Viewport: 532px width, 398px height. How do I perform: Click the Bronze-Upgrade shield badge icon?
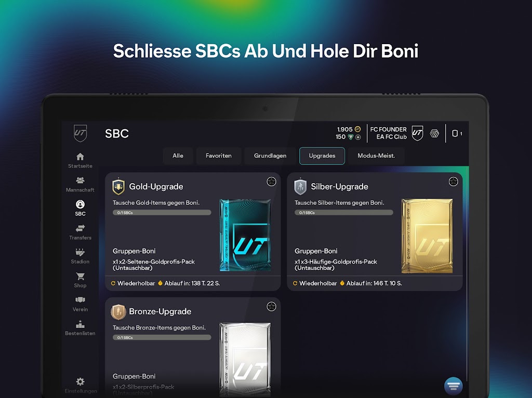(118, 311)
